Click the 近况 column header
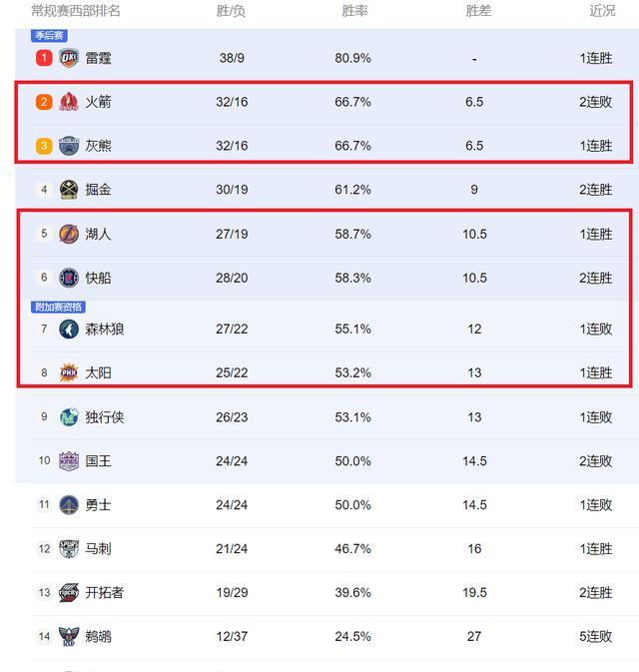 (x=602, y=11)
